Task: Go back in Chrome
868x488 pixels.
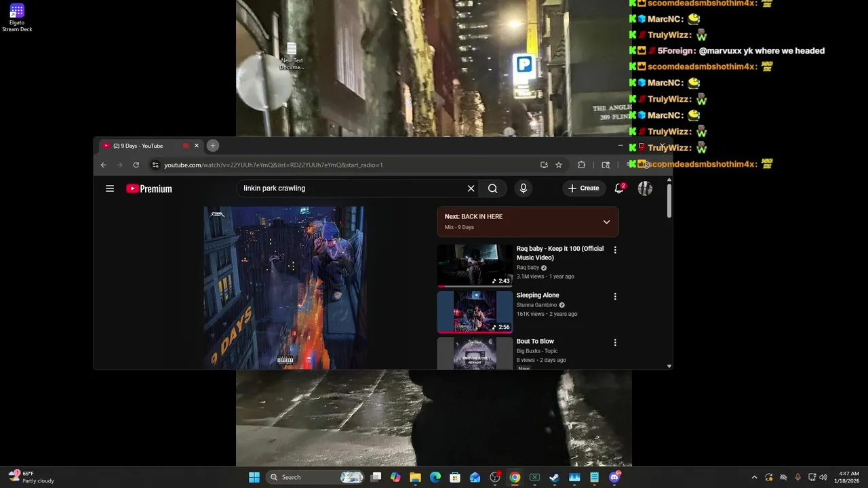Action: click(x=103, y=165)
